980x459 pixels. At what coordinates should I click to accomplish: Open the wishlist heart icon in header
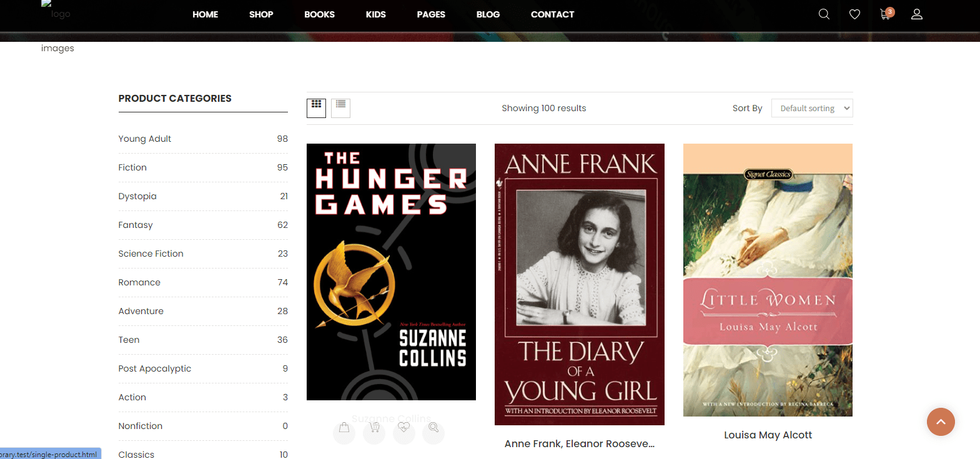[x=854, y=14]
